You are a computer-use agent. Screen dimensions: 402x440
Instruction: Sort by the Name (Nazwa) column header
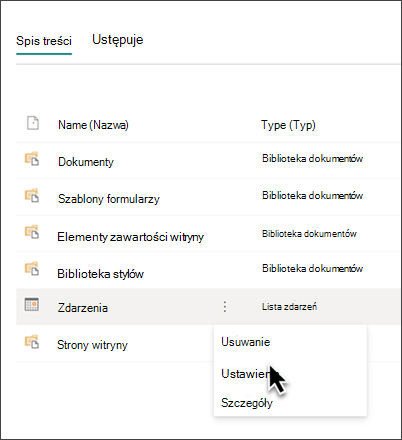point(93,125)
